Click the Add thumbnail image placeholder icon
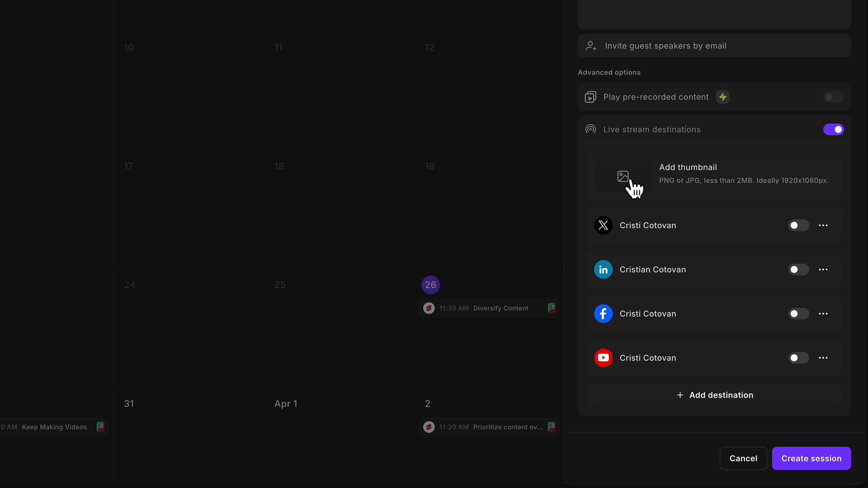The width and height of the screenshot is (868, 488). tap(623, 176)
